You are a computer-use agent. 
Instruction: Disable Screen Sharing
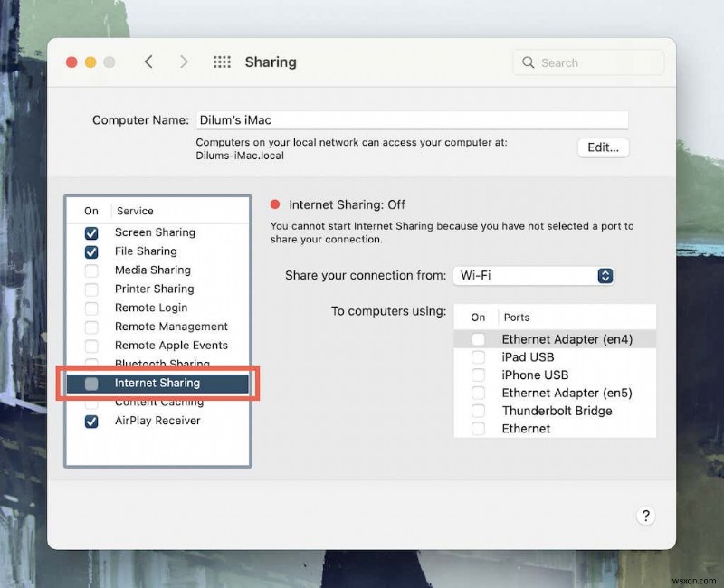90,232
